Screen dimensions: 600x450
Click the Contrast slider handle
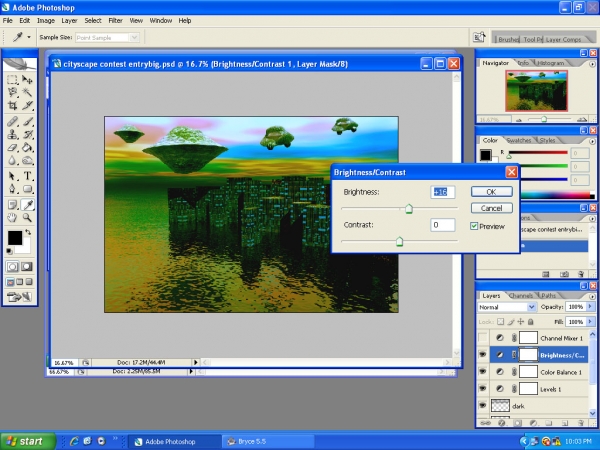399,241
